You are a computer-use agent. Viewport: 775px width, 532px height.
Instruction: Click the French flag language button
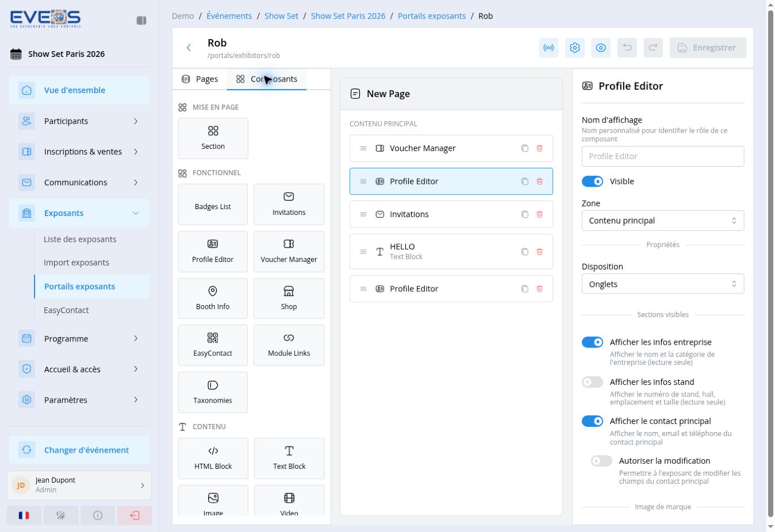24,515
